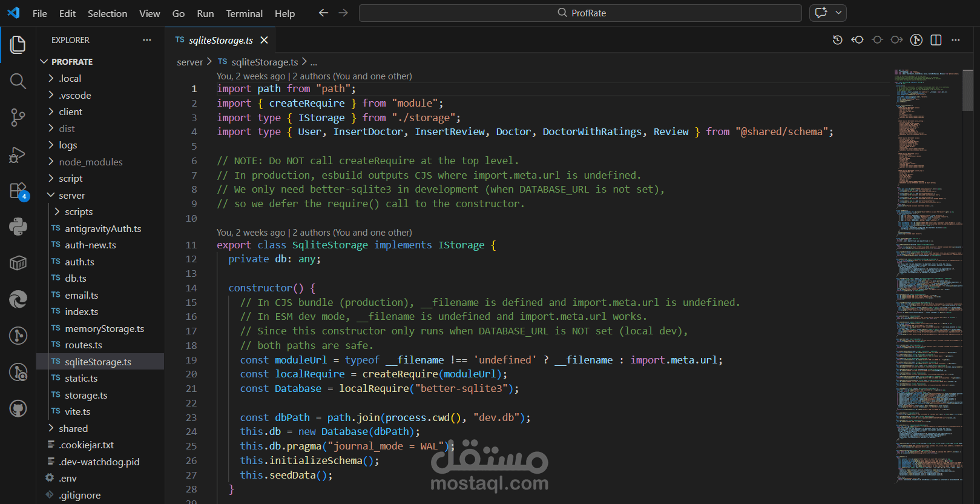Go forward using title bar arrow

tap(343, 13)
